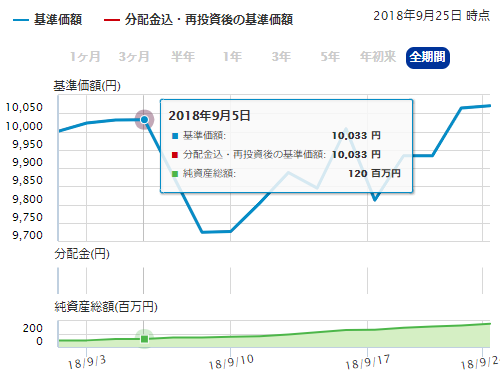
Task: Select the 1年 period tab
Action: (x=232, y=57)
